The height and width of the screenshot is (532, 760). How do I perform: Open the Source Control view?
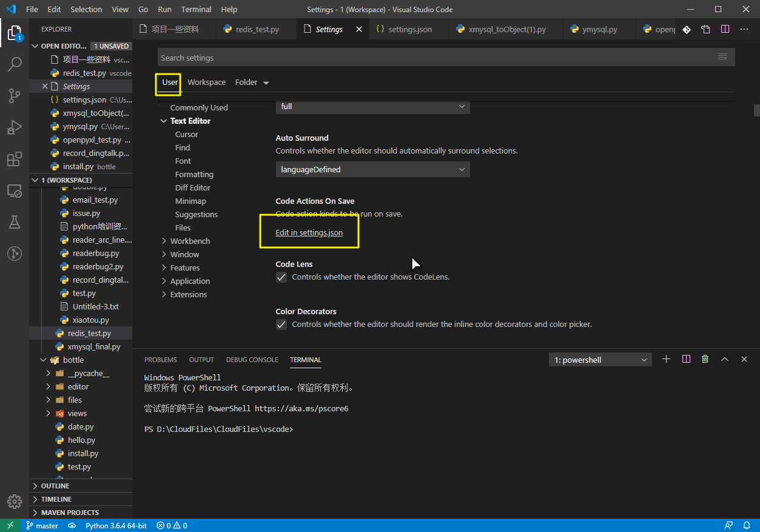pos(15,95)
